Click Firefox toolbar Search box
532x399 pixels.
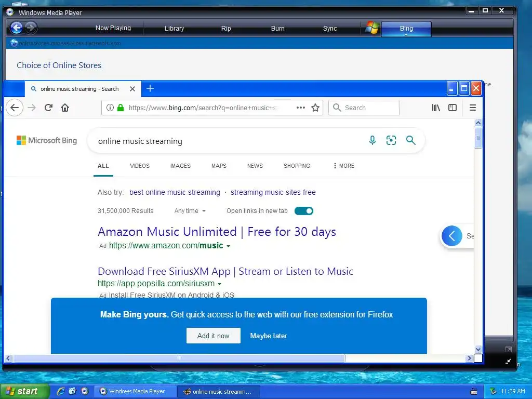point(364,108)
